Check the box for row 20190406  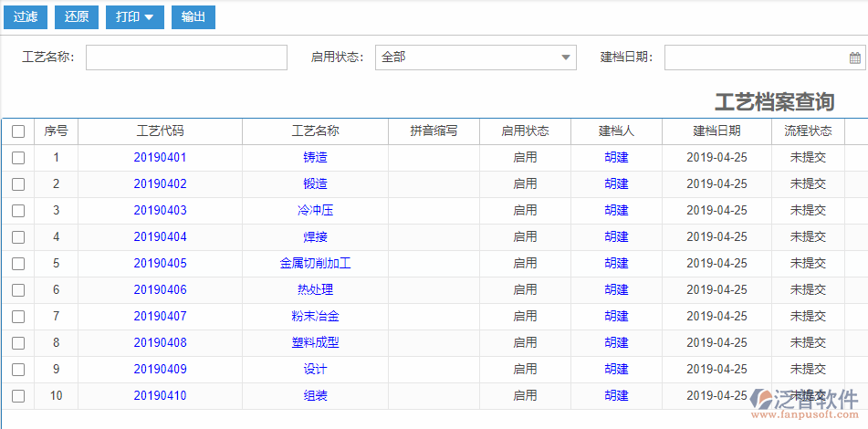18,290
